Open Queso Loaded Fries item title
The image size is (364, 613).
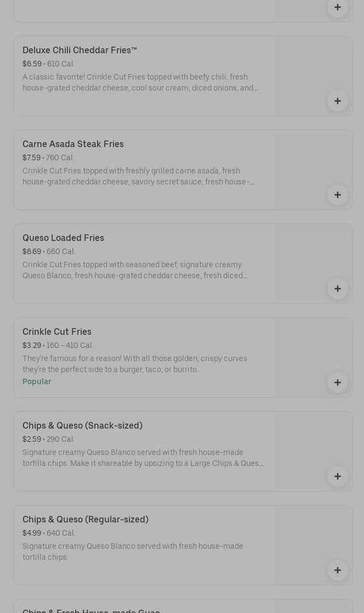pos(63,238)
